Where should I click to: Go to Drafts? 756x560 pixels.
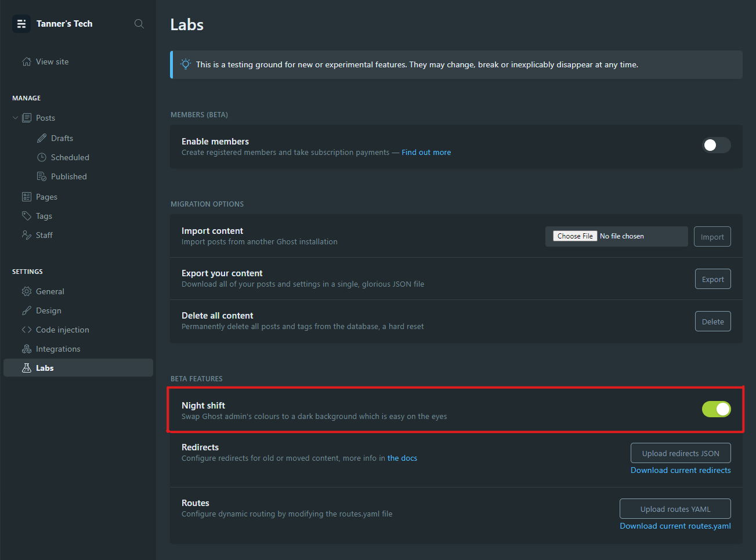62,138
